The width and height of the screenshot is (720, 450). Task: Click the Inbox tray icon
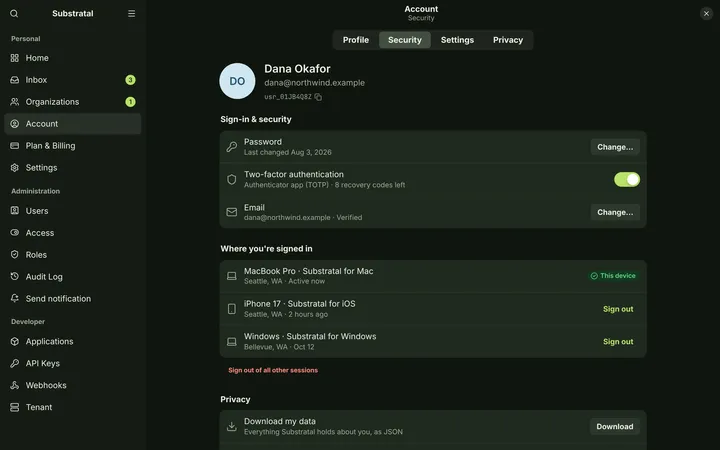coord(15,80)
